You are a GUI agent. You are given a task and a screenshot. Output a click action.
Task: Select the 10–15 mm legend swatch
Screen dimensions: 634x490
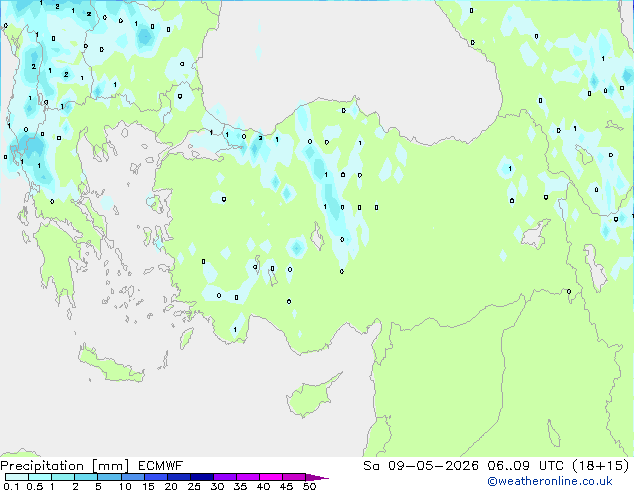coord(132,477)
